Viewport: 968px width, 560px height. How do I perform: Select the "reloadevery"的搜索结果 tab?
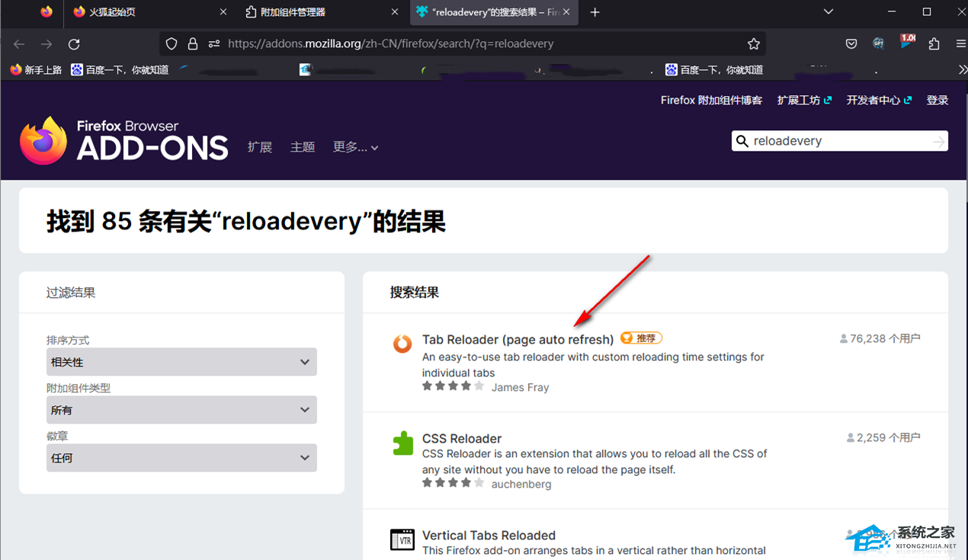pos(495,12)
